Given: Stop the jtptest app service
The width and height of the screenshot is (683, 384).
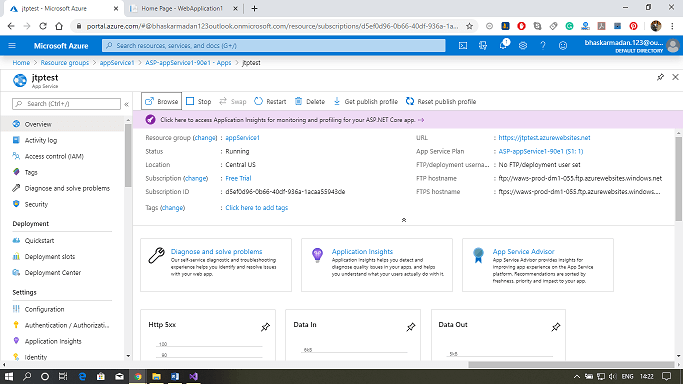Looking at the screenshot, I should pos(199,101).
